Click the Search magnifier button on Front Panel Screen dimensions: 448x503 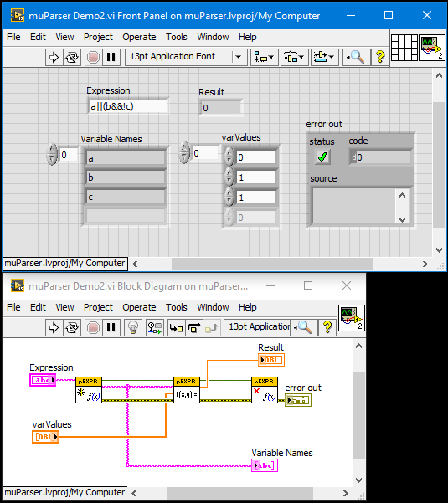coord(356,58)
